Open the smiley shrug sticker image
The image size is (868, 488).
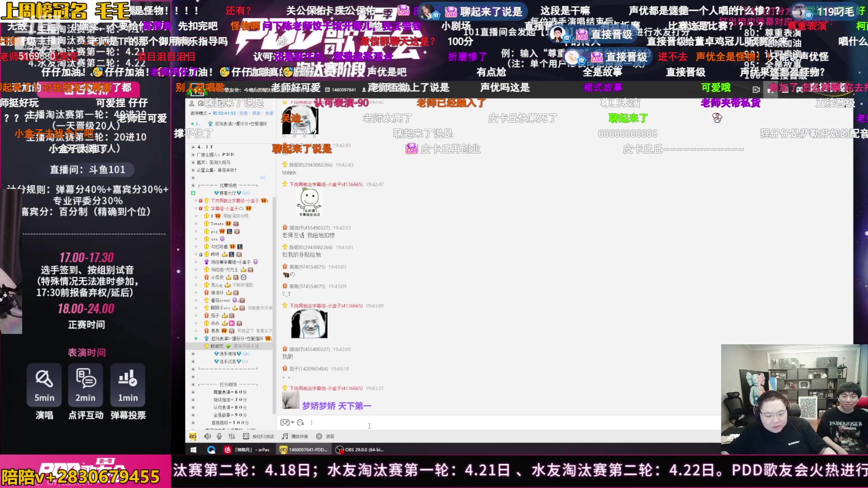pyautogui.click(x=310, y=202)
